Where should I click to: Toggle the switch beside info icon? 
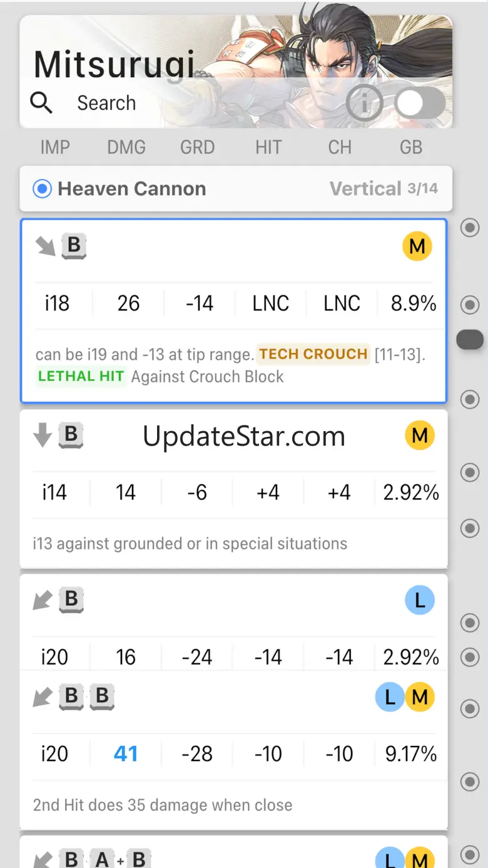pos(420,104)
